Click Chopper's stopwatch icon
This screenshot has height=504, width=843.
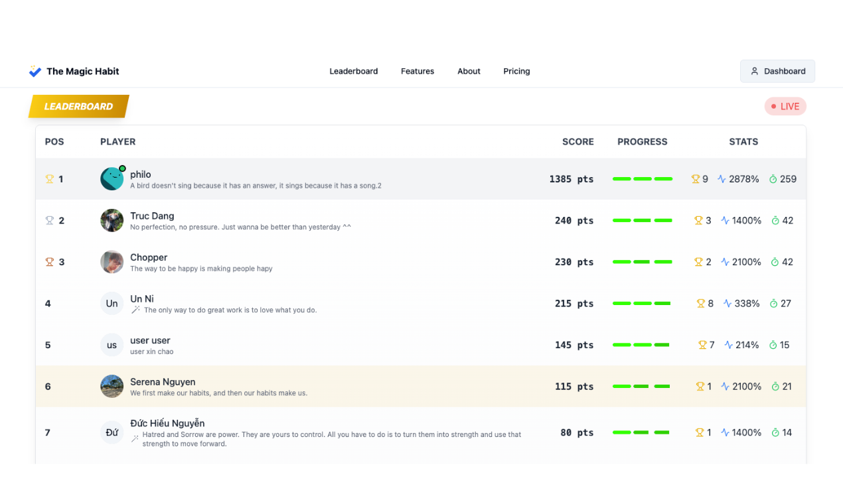click(x=775, y=262)
